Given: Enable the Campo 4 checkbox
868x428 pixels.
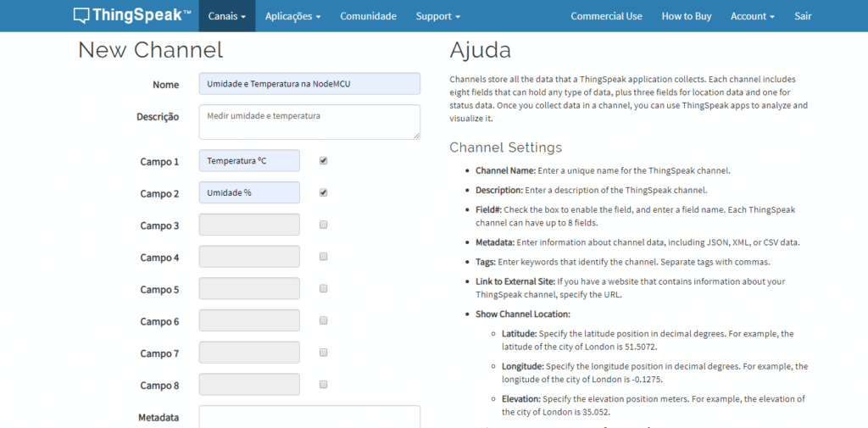Looking at the screenshot, I should [x=323, y=257].
